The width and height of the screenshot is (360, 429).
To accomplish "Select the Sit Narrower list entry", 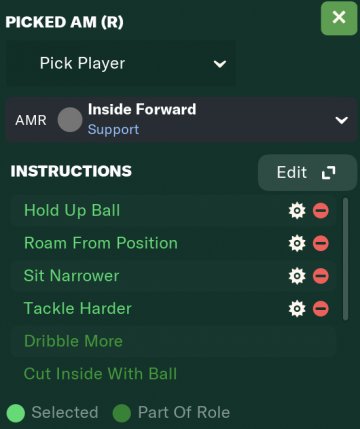I will coord(174,276).
